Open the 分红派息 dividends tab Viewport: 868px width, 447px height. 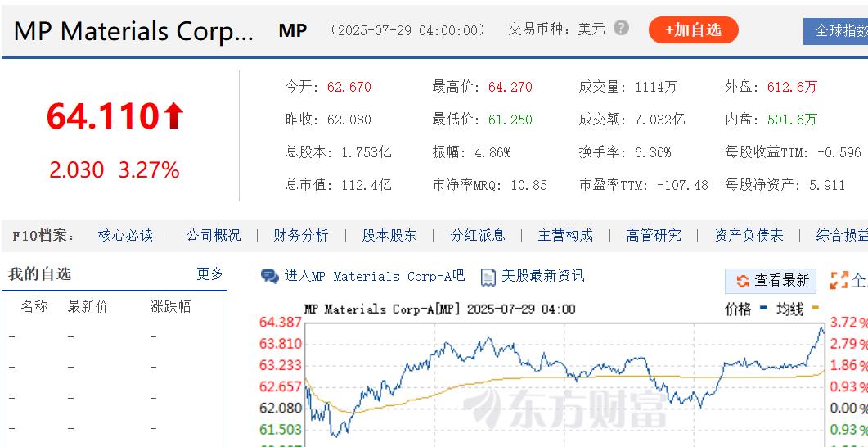pos(477,236)
